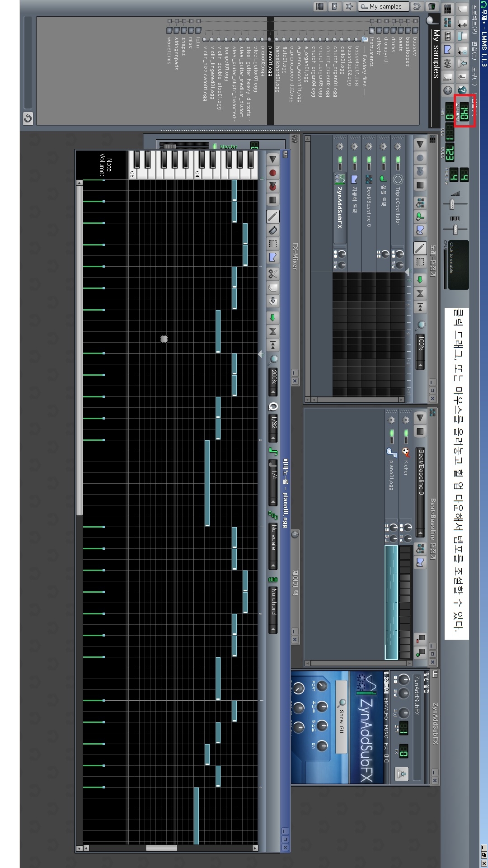
Task: Open Beat+Bassline Editor from main toolbar
Action: tap(447, 23)
